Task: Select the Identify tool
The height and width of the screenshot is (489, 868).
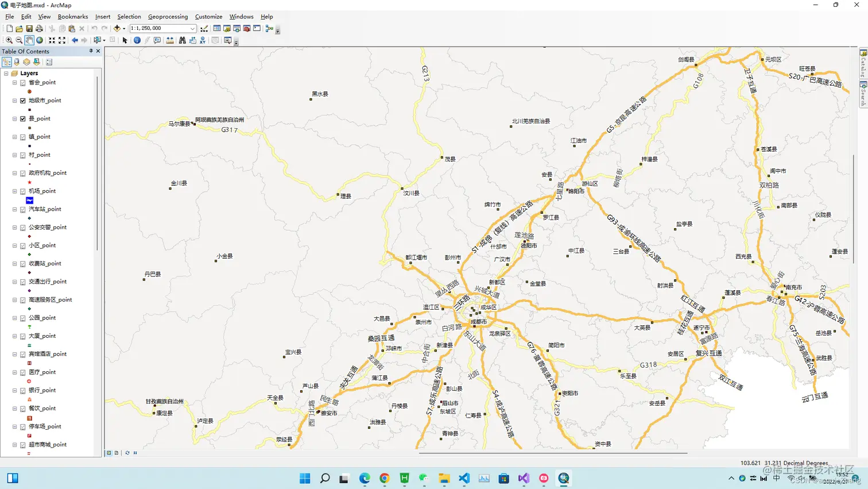Action: pos(137,40)
